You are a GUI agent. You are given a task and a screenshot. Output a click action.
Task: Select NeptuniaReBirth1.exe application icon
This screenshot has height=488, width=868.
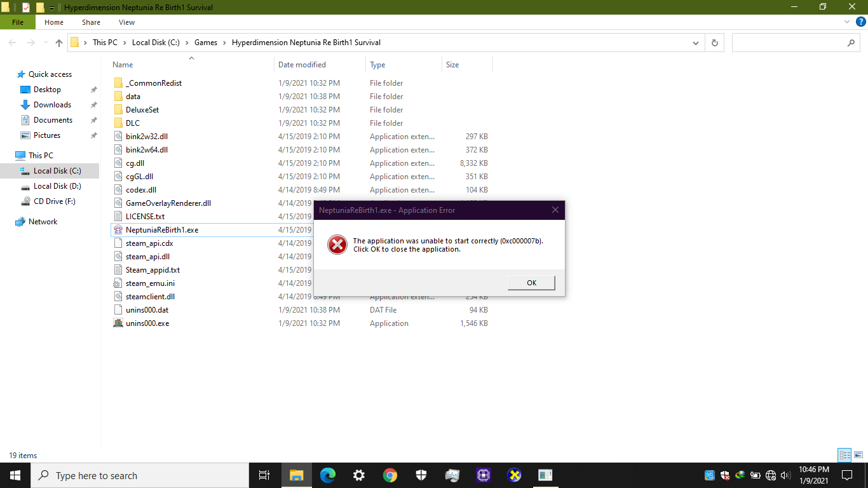click(118, 230)
